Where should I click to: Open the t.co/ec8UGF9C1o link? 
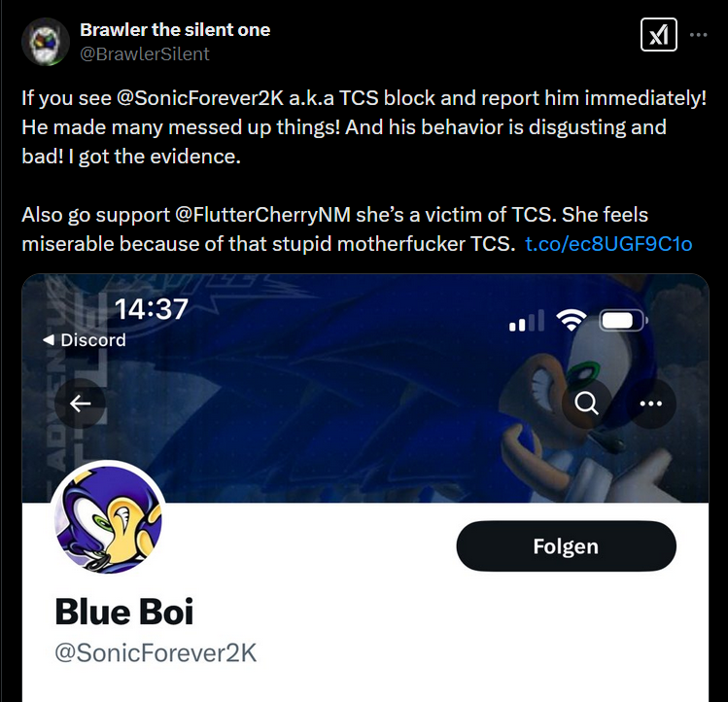[608, 244]
